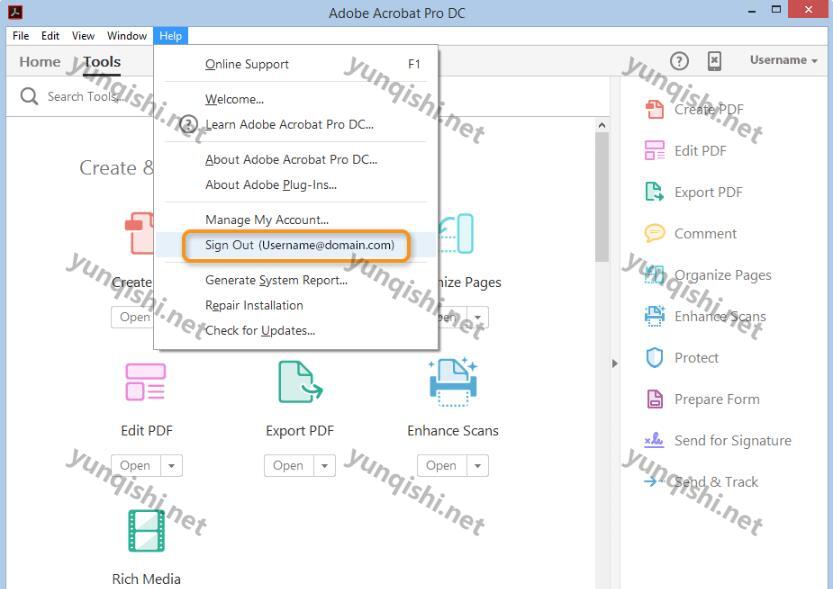Click Rich Media tool label

coord(146,579)
